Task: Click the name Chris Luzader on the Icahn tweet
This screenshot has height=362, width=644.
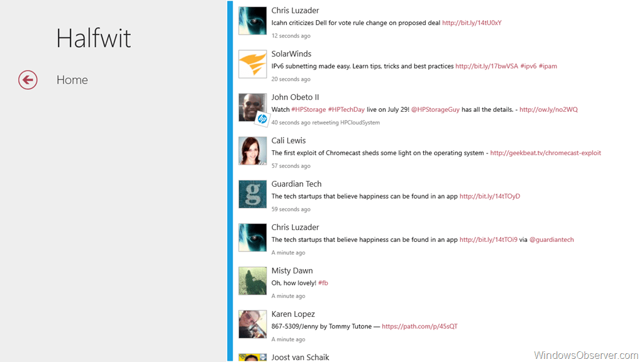Action: click(295, 11)
